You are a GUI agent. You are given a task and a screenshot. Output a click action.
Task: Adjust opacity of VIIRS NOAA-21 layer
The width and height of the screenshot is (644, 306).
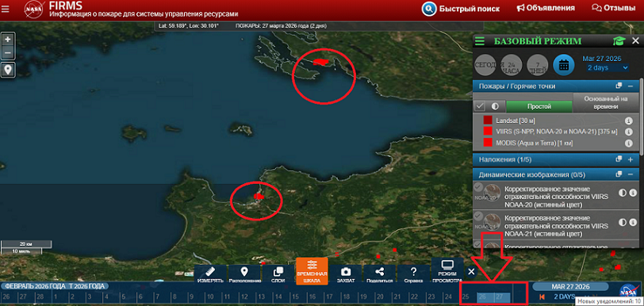point(623,222)
